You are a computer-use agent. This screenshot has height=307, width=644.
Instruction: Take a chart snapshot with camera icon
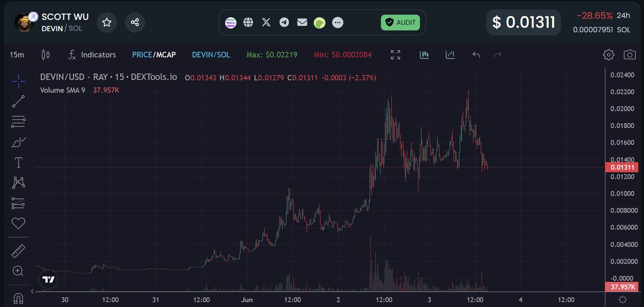(x=630, y=55)
